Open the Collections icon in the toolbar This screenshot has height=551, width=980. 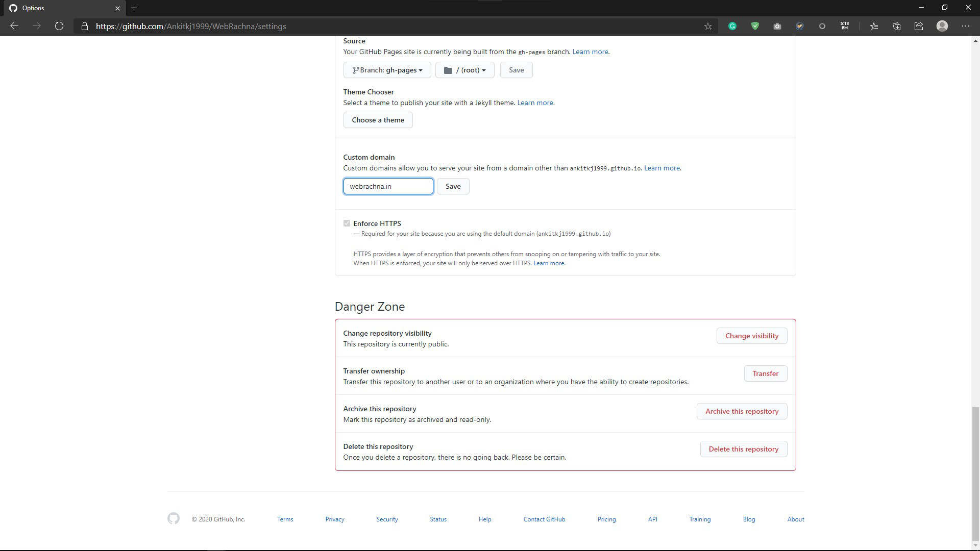tap(896, 26)
